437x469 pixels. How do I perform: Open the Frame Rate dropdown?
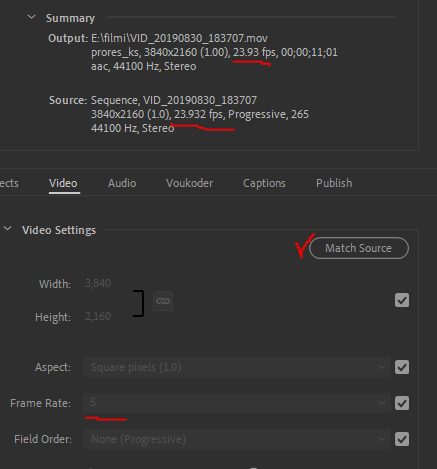point(237,403)
